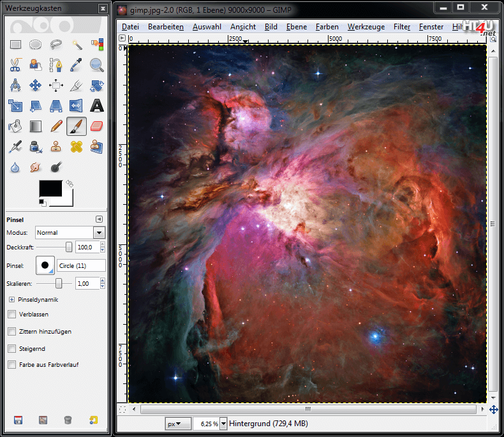Swap foreground and background colors arrow
The width and height of the screenshot is (504, 437).
(x=70, y=184)
